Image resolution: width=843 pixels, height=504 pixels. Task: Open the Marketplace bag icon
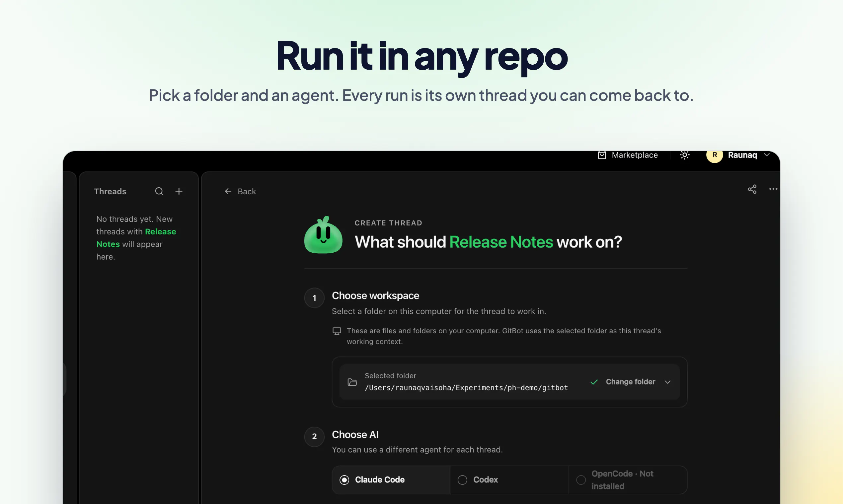point(602,155)
